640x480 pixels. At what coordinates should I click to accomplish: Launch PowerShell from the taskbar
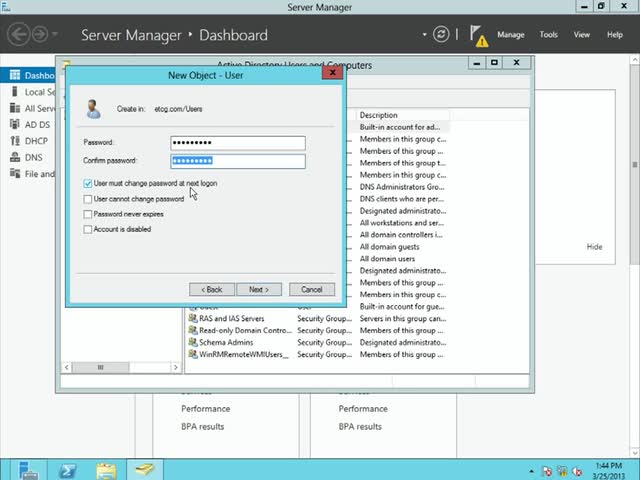67,470
